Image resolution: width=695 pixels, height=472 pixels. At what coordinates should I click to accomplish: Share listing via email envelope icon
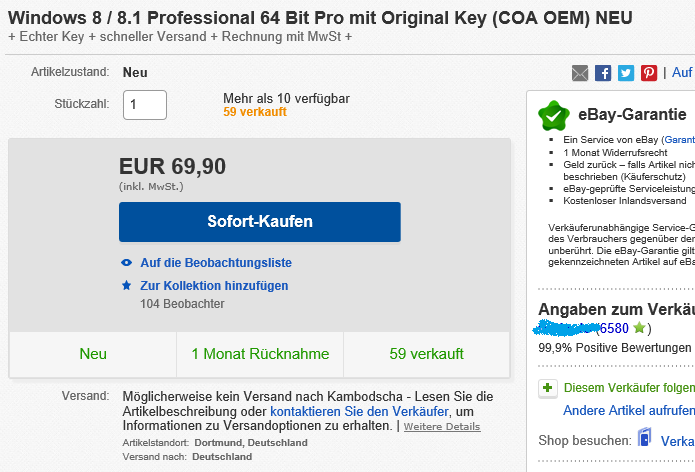[x=580, y=73]
